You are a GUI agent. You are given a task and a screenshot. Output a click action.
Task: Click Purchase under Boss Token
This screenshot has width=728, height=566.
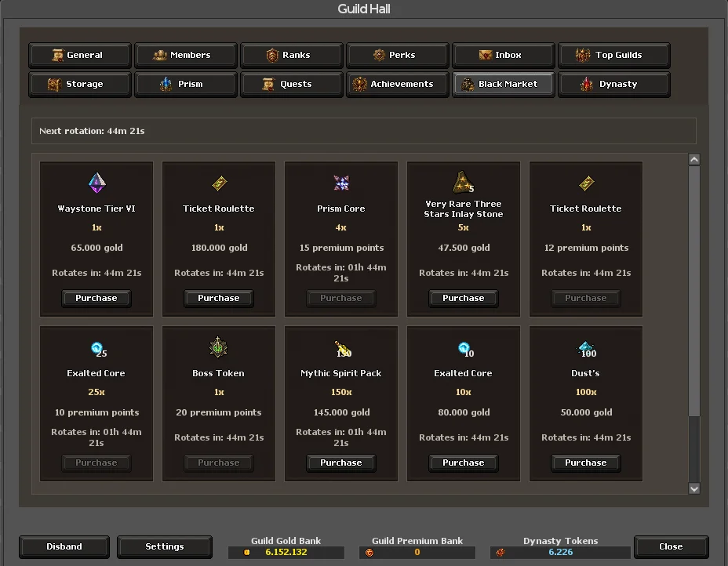(x=219, y=463)
